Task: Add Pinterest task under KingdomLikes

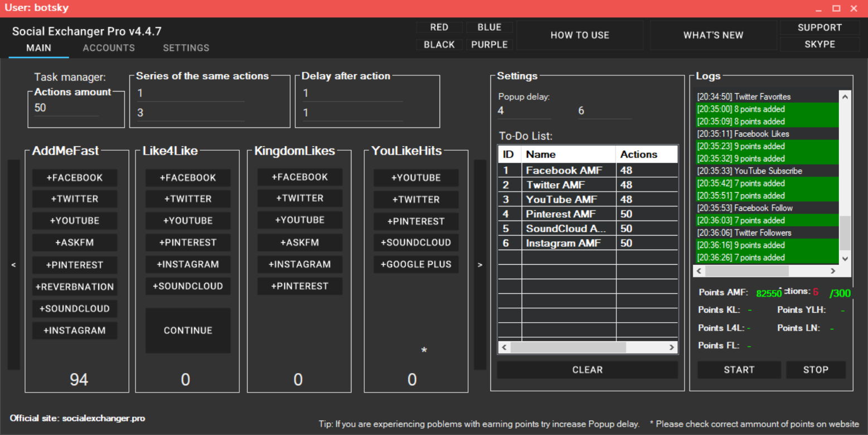Action: [x=300, y=286]
